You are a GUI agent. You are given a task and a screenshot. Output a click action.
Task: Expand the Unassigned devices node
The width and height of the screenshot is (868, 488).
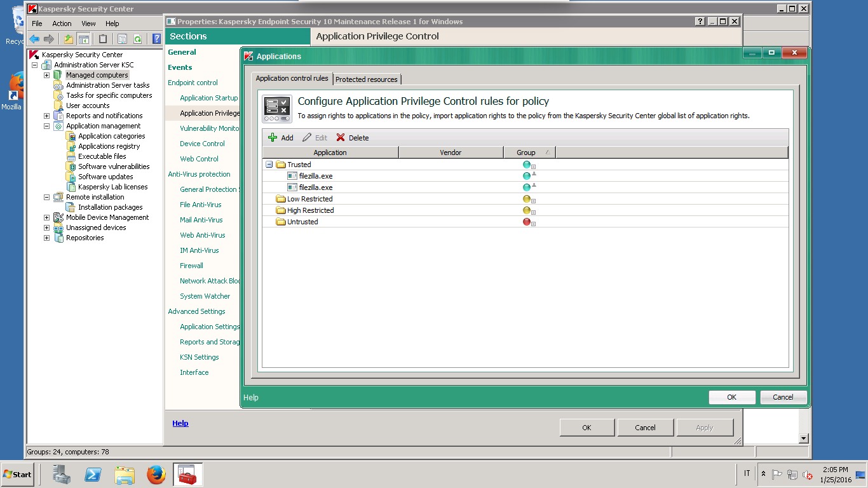(x=46, y=227)
